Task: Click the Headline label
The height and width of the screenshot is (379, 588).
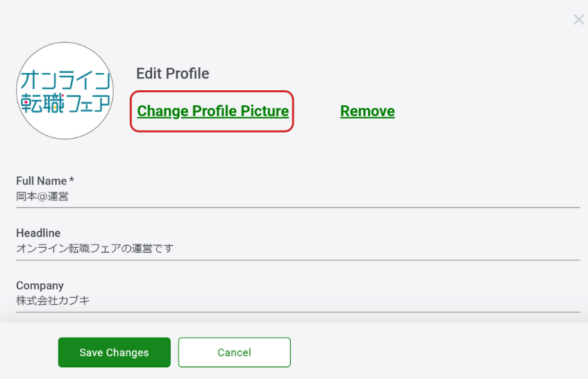Action: (38, 233)
